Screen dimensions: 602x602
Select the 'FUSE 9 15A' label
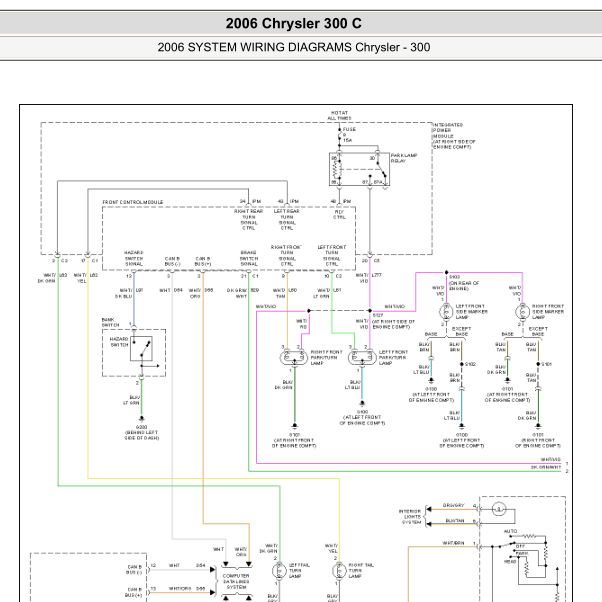[x=349, y=135]
